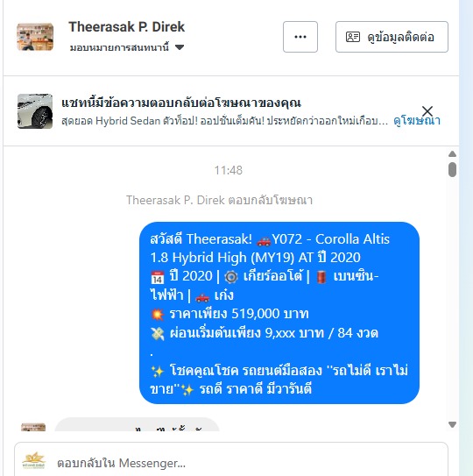Click the white car ad thumbnail
The image size is (473, 476).
tap(35, 111)
